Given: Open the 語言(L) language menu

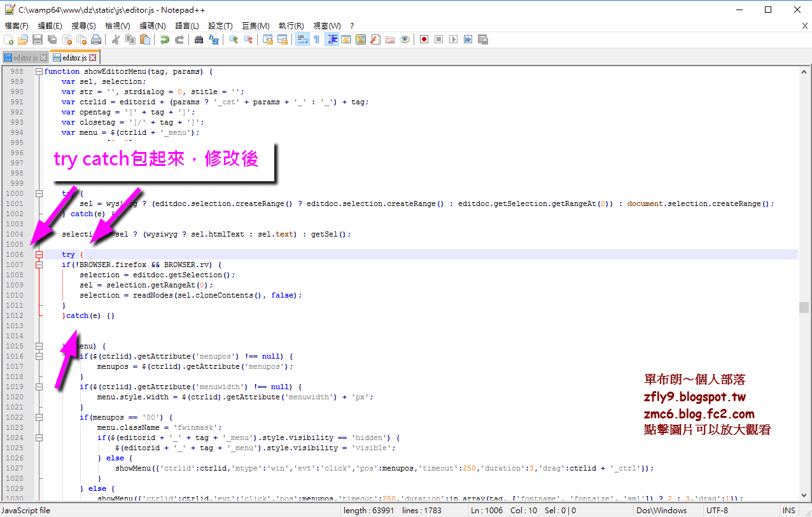Looking at the screenshot, I should point(187,25).
